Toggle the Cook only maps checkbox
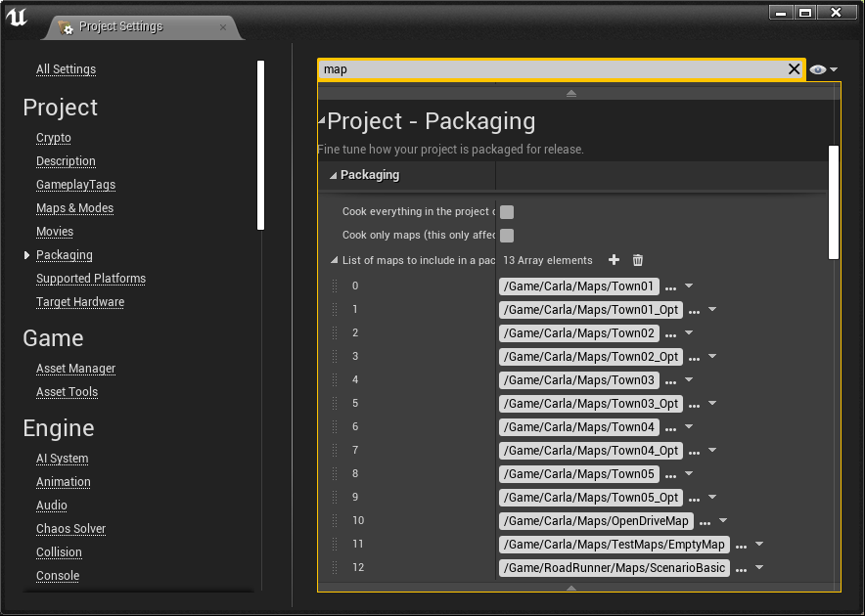This screenshot has width=865, height=616. tap(507, 236)
